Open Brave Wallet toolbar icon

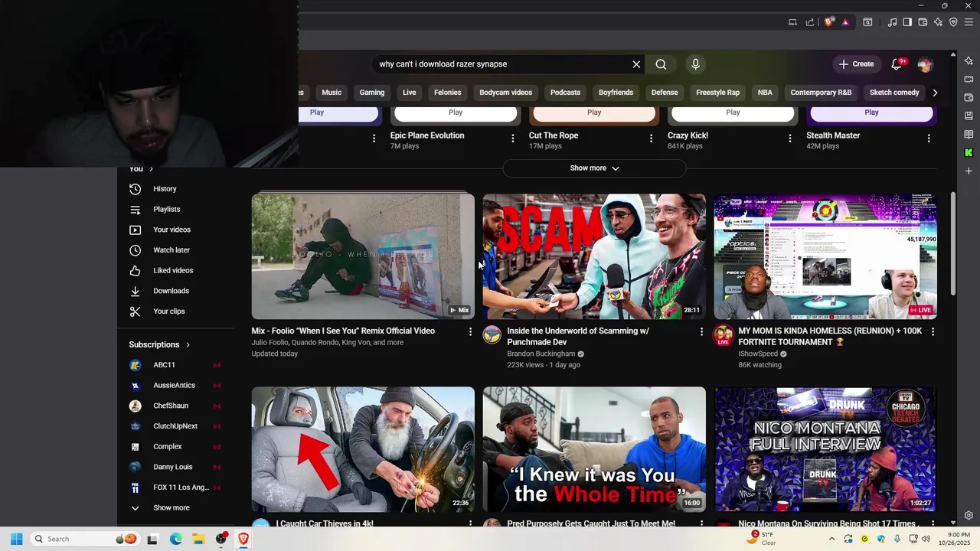point(923,22)
